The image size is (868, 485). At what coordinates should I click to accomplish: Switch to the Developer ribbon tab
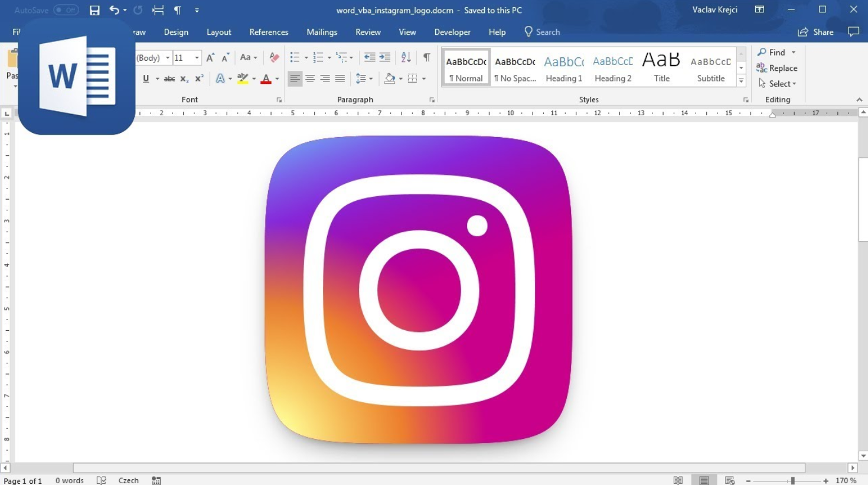pyautogui.click(x=452, y=32)
